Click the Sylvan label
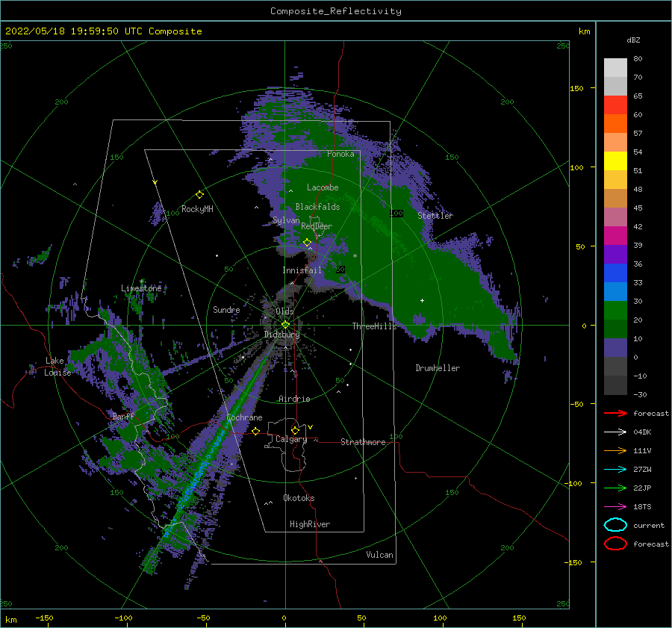Screen dimensions: 672x628 tap(286, 220)
